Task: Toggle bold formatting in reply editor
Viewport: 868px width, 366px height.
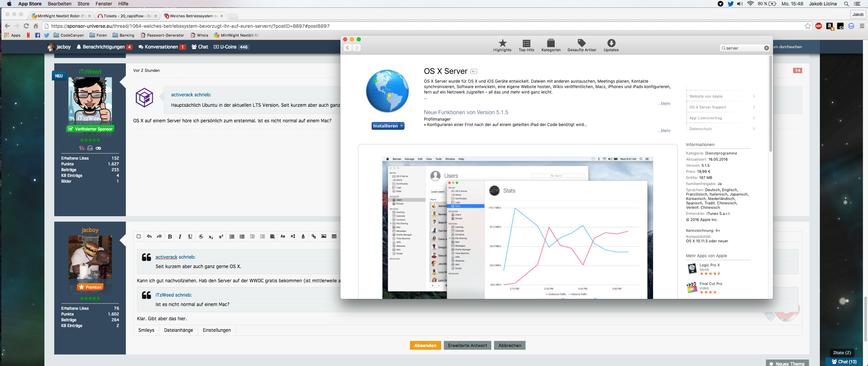Action: pos(170,237)
